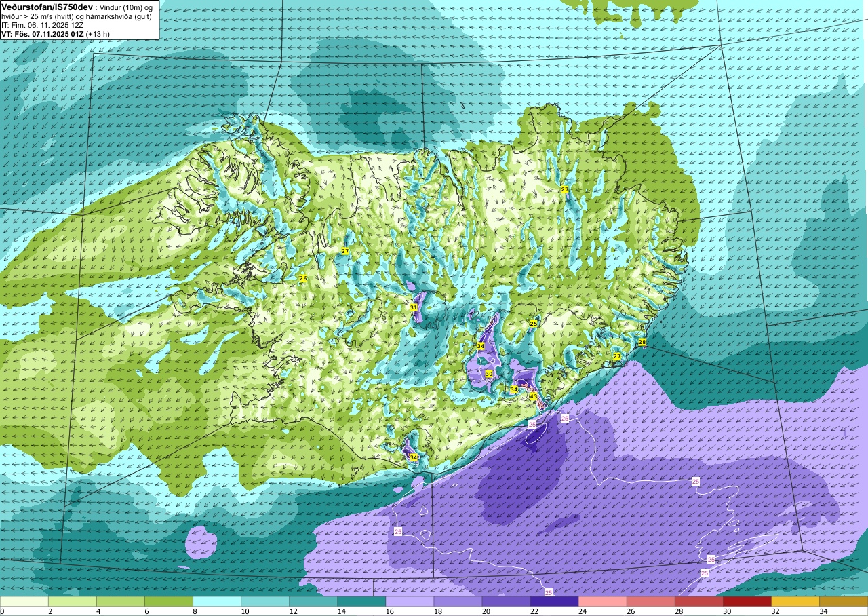Select the 12–14 m/s legend color swatch
Image resolution: width=868 pixels, height=616 pixels.
tap(313, 601)
